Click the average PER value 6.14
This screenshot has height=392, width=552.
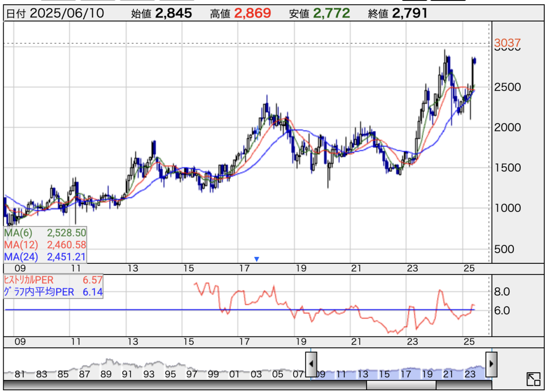[x=93, y=292]
